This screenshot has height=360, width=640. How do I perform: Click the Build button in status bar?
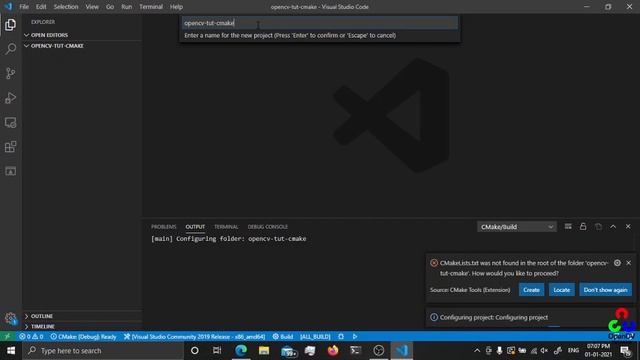pos(283,337)
